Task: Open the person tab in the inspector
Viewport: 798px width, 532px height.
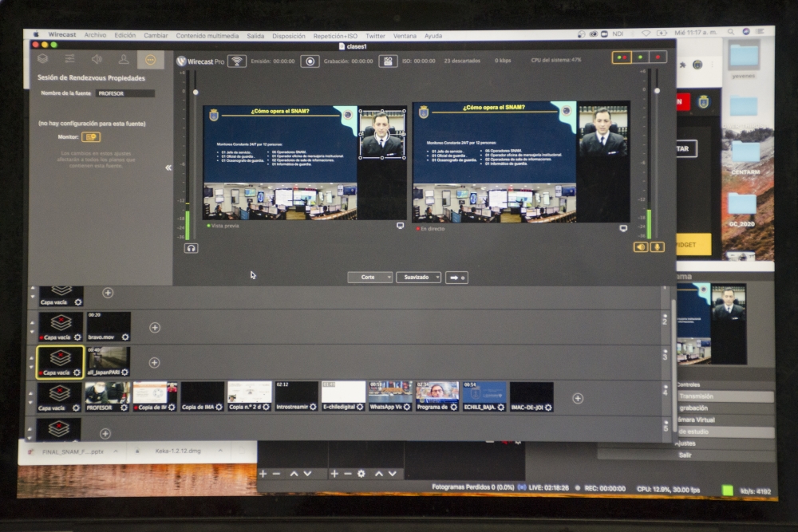Action: [123, 59]
